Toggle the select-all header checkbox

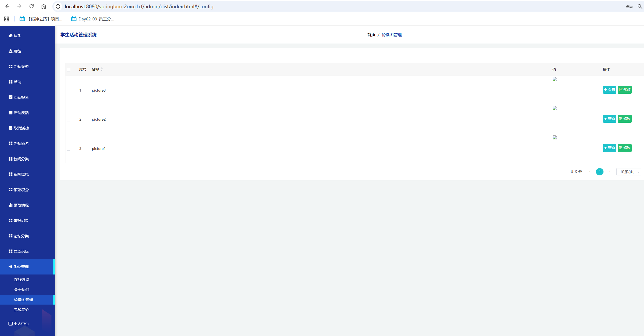tap(69, 70)
